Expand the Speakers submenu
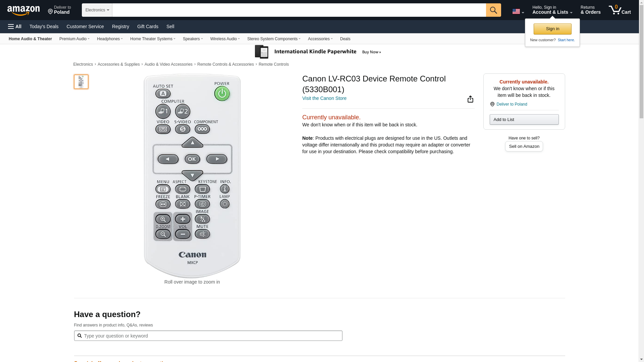Viewport: 644px width, 362px height. coord(193,39)
